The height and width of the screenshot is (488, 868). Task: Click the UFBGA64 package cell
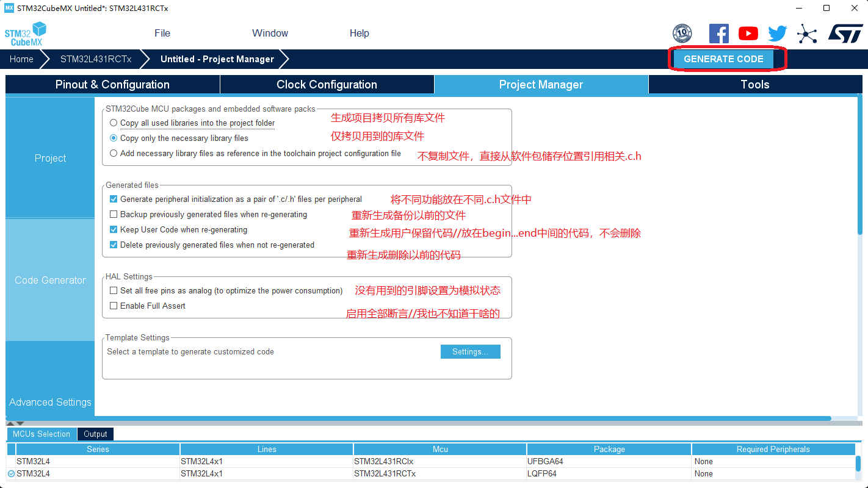tap(609, 461)
